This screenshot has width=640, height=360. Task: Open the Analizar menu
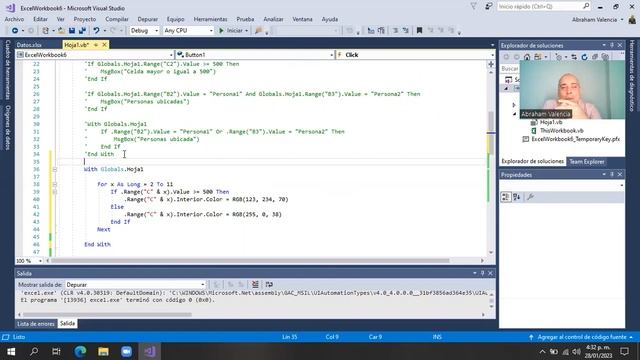[273, 19]
